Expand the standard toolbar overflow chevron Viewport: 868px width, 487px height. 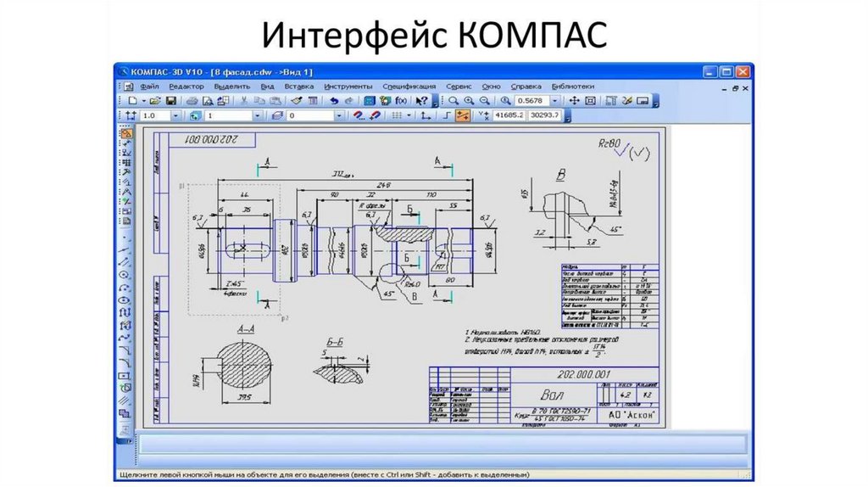tap(435, 102)
